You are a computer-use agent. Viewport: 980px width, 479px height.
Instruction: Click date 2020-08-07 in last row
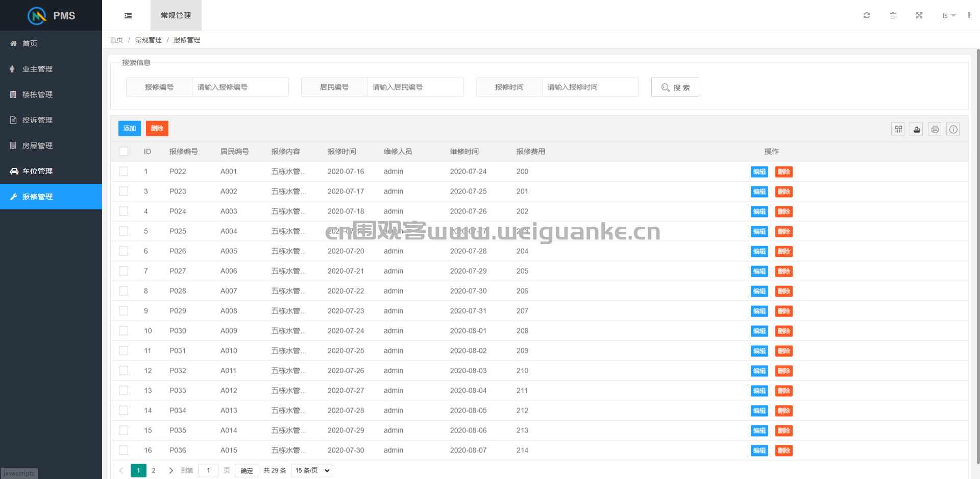[x=469, y=450]
